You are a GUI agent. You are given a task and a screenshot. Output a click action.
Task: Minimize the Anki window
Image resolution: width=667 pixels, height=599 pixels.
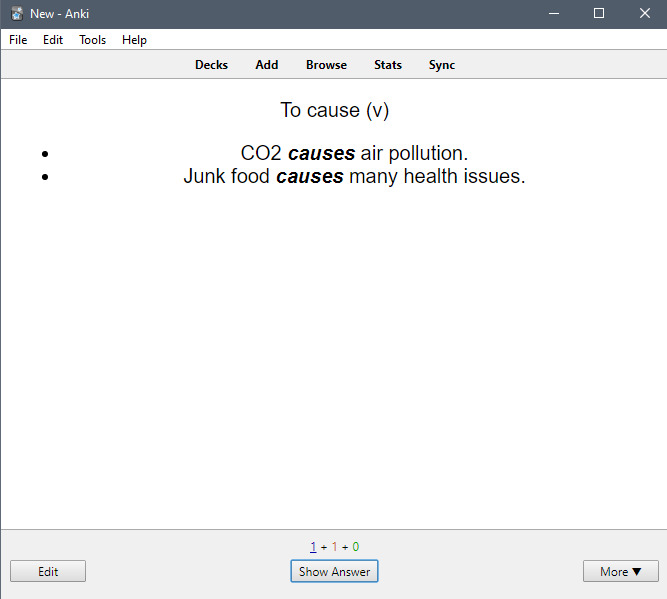tap(554, 14)
